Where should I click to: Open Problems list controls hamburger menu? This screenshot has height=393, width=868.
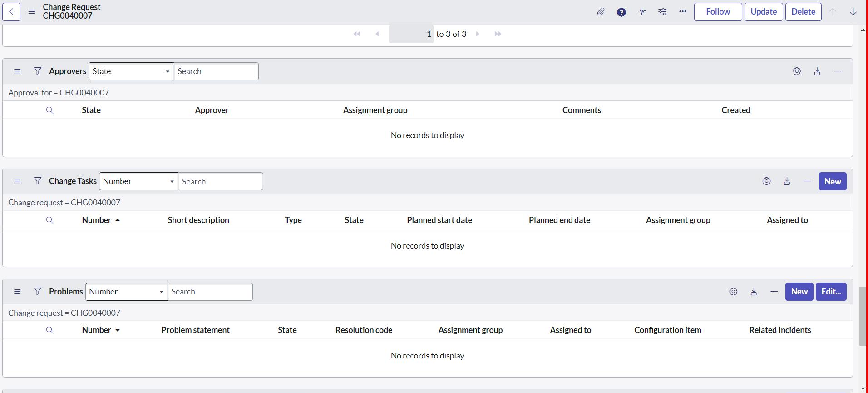pyautogui.click(x=17, y=292)
